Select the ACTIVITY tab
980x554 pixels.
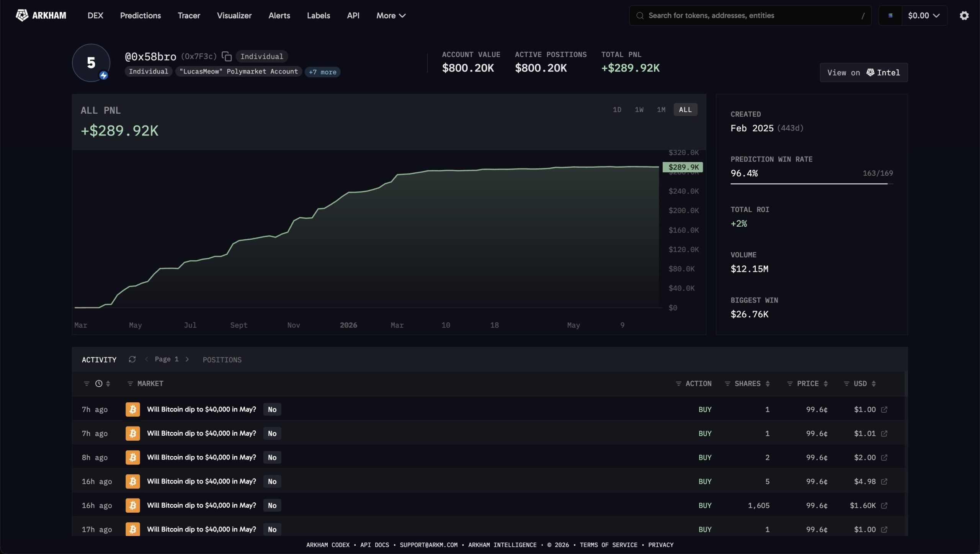click(99, 360)
